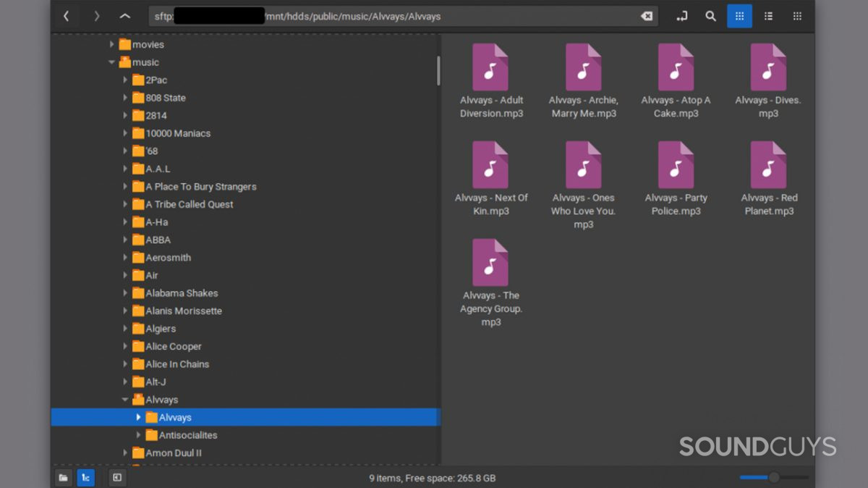Switch to icon view mode

(739, 16)
